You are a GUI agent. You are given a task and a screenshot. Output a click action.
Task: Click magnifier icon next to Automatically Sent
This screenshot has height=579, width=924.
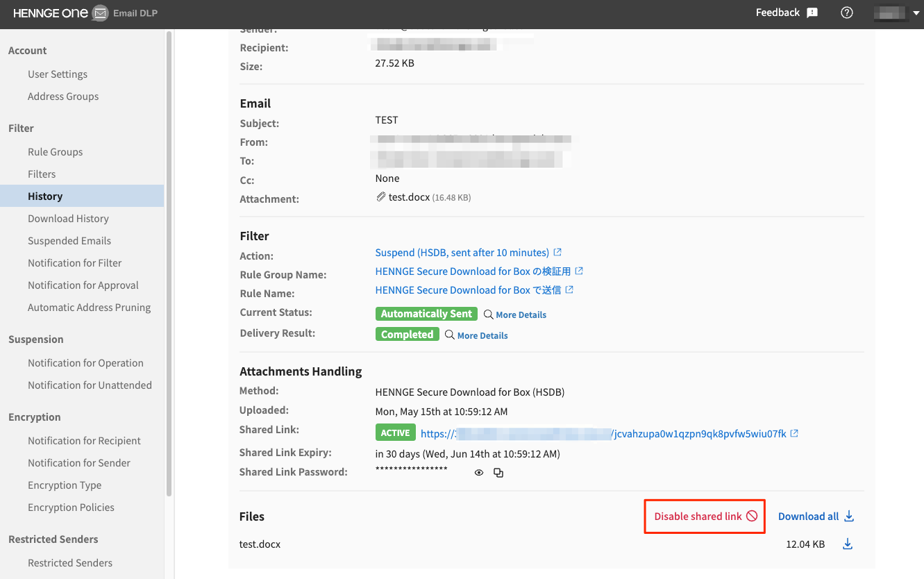[x=489, y=314]
